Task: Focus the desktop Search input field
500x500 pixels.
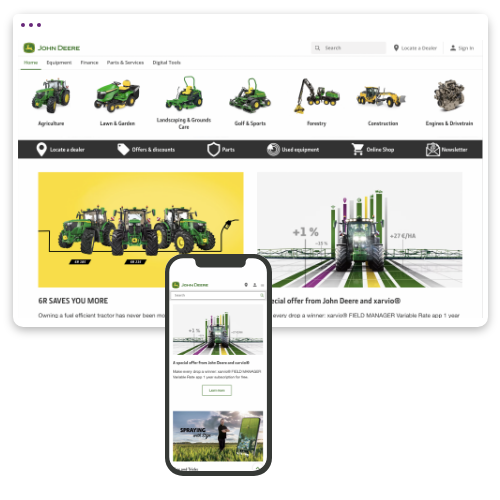Action: 348,48
